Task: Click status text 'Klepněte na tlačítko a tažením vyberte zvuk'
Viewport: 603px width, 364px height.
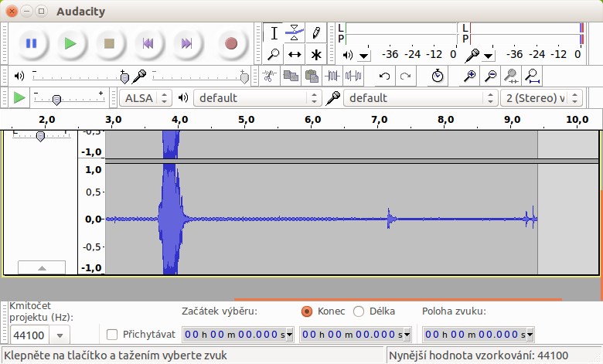Action: click(x=115, y=355)
